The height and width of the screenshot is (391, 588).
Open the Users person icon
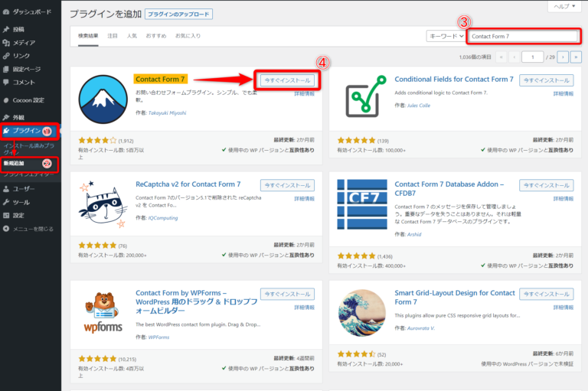click(x=6, y=189)
